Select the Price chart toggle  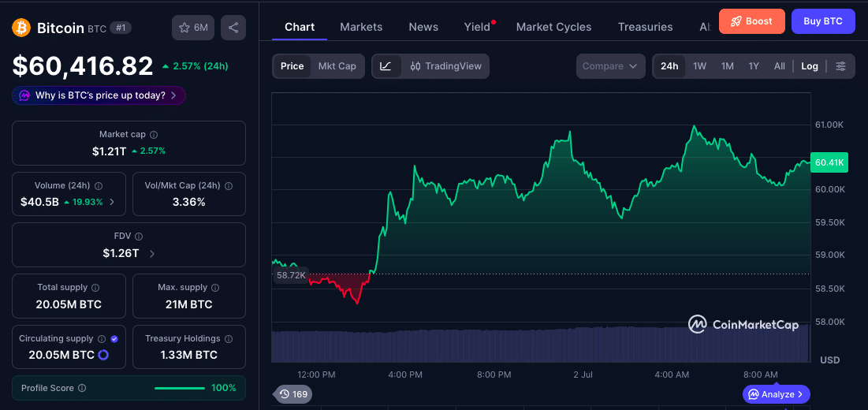click(292, 66)
